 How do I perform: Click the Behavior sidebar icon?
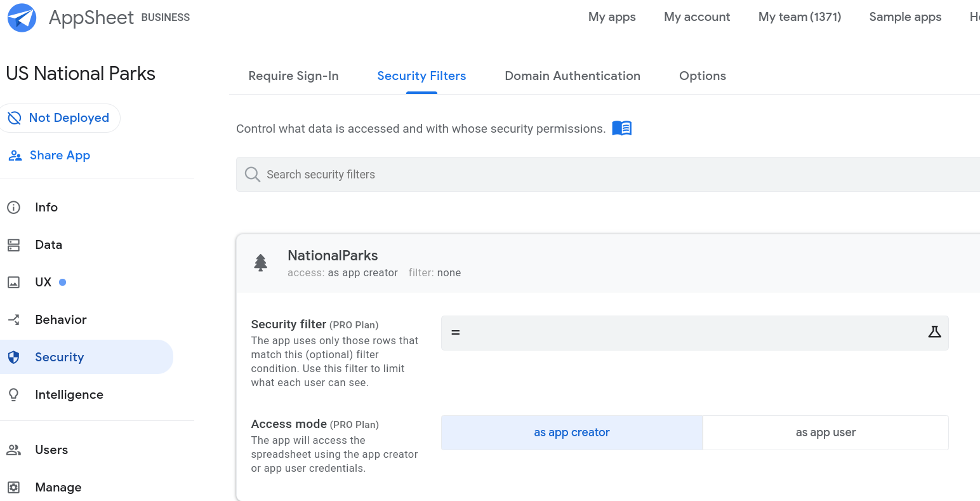point(14,319)
